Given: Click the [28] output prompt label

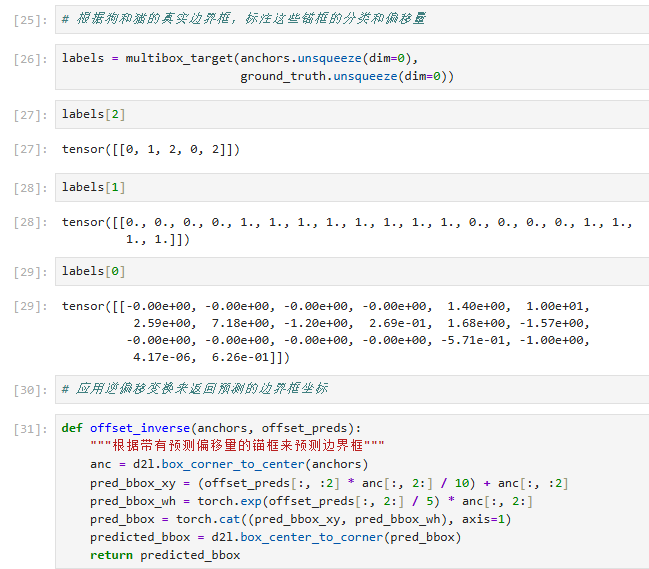Looking at the screenshot, I should coord(31,223).
